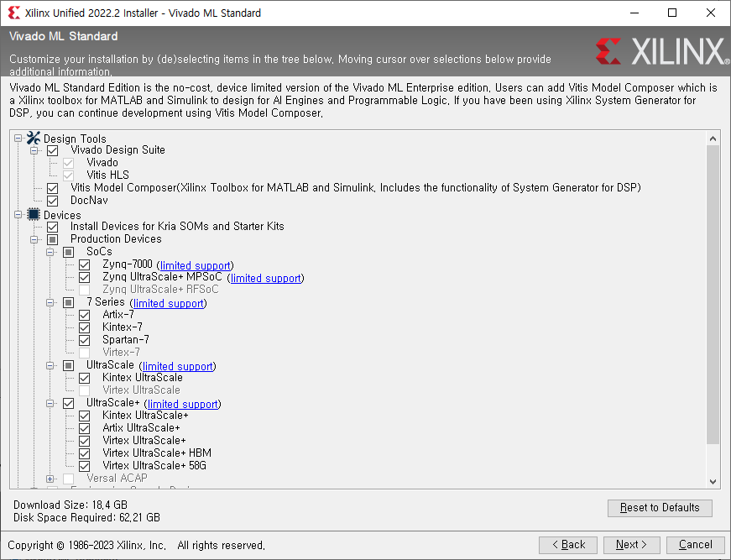Maximize the installer window
This screenshot has width=731, height=560.
tap(672, 13)
